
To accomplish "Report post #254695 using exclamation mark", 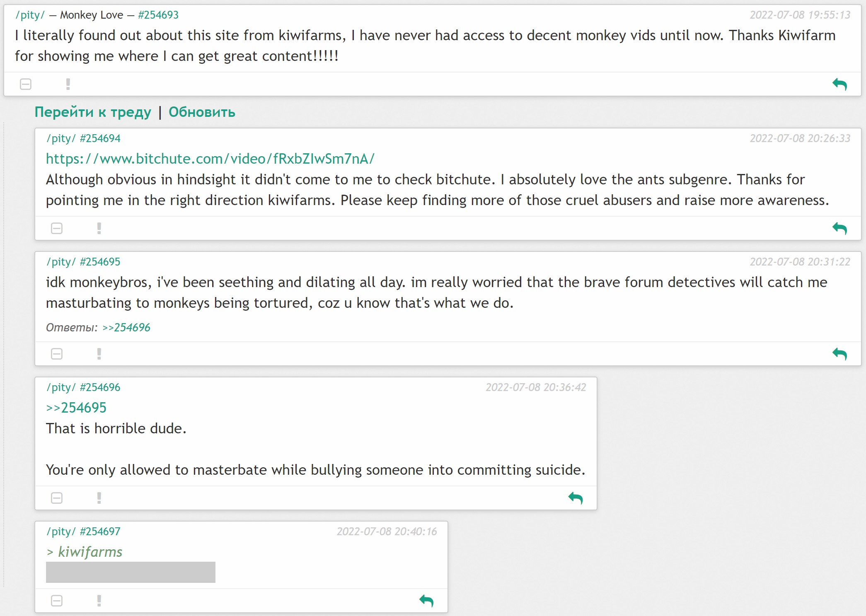I will (99, 354).
